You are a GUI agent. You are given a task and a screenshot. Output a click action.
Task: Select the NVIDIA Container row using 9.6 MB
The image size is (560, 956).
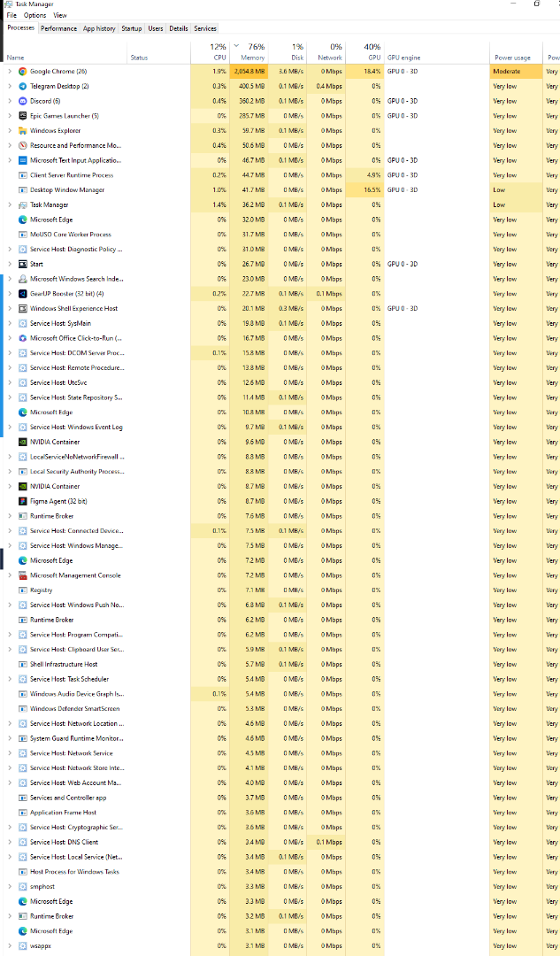(x=280, y=442)
